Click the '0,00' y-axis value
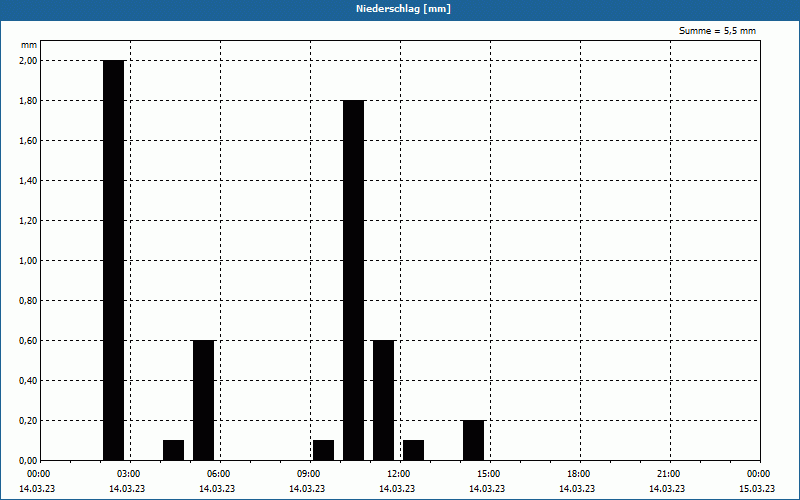 click(x=28, y=461)
